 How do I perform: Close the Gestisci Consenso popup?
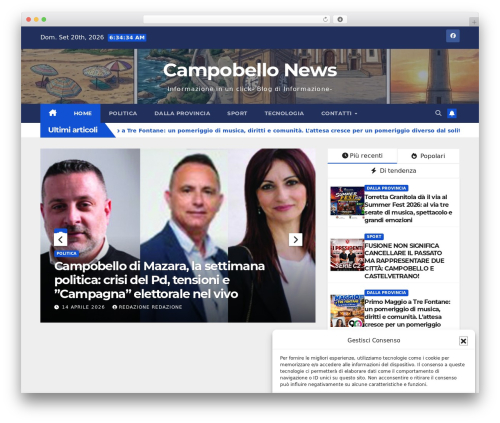463,341
